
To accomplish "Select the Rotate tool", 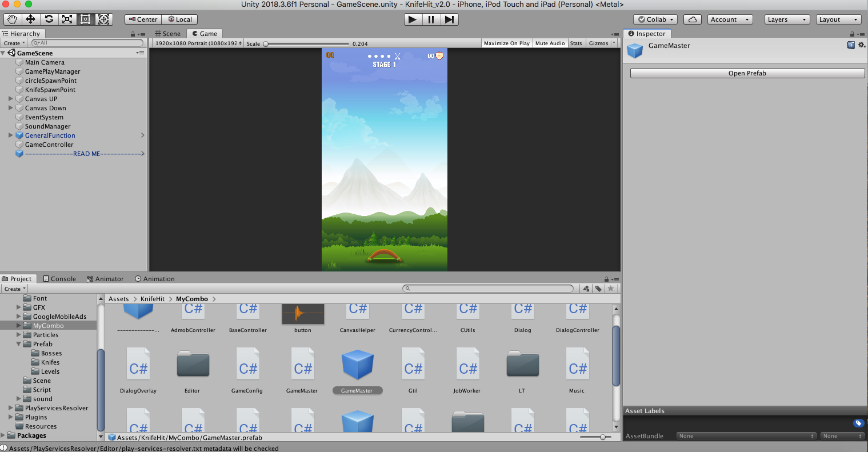I will [x=49, y=19].
